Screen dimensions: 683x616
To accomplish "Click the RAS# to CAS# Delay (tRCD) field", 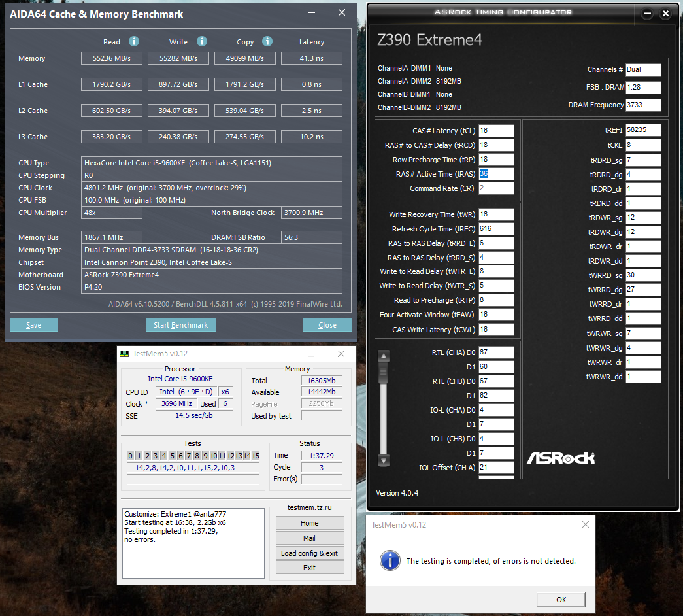I will pyautogui.click(x=496, y=145).
